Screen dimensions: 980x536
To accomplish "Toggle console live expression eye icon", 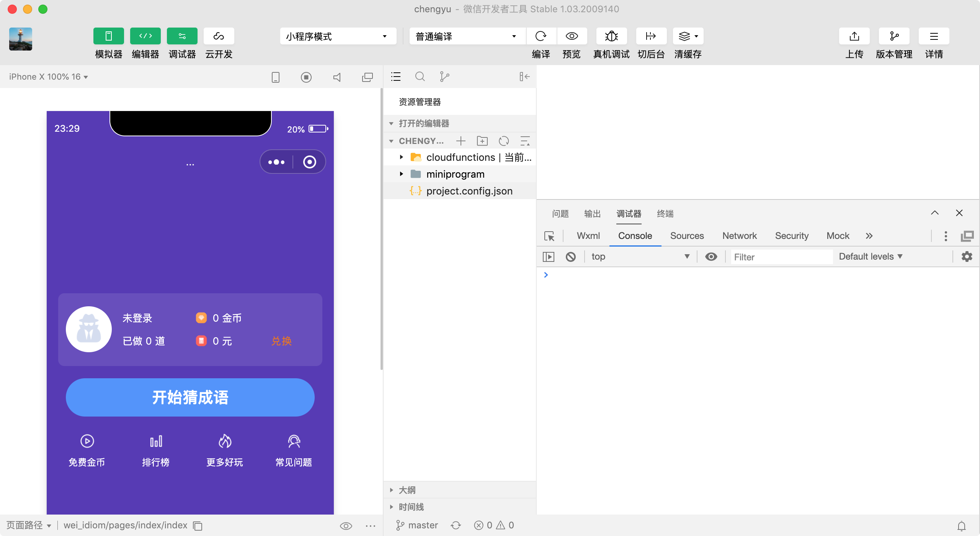I will [x=711, y=257].
